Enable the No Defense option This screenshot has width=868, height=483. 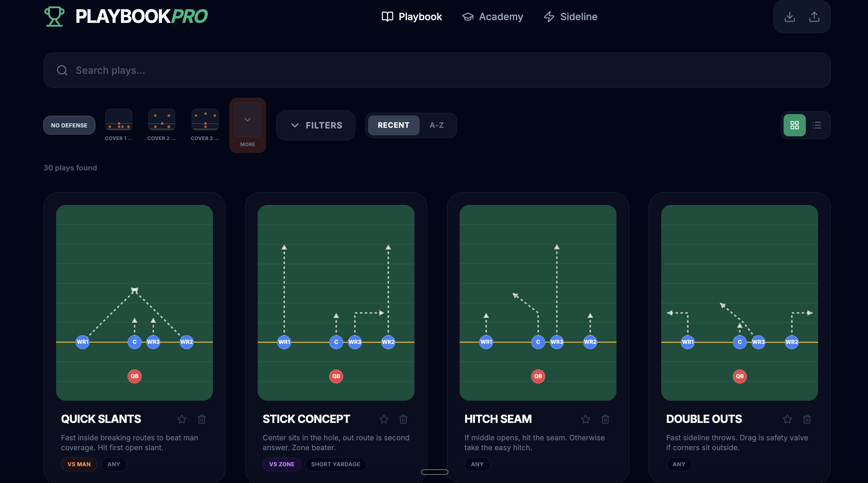click(69, 125)
